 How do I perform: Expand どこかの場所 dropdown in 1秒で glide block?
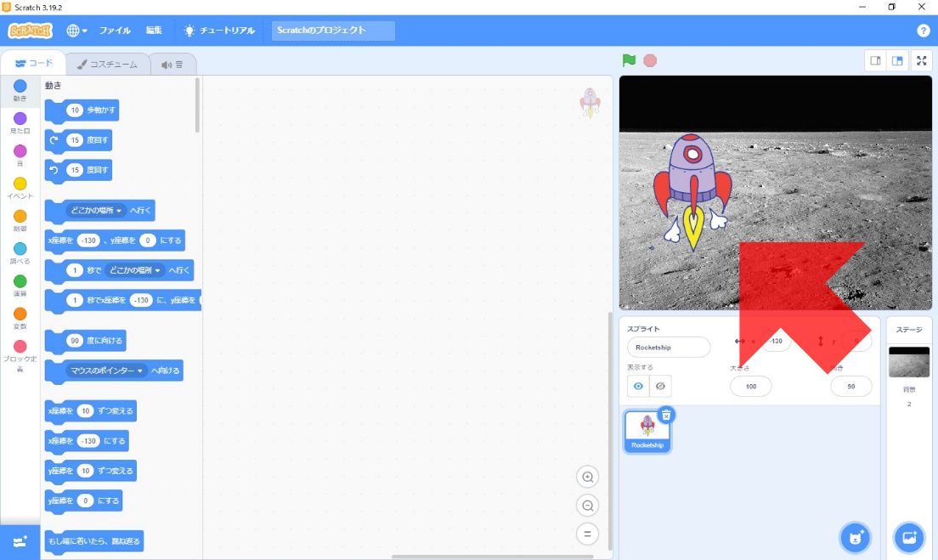click(x=134, y=270)
